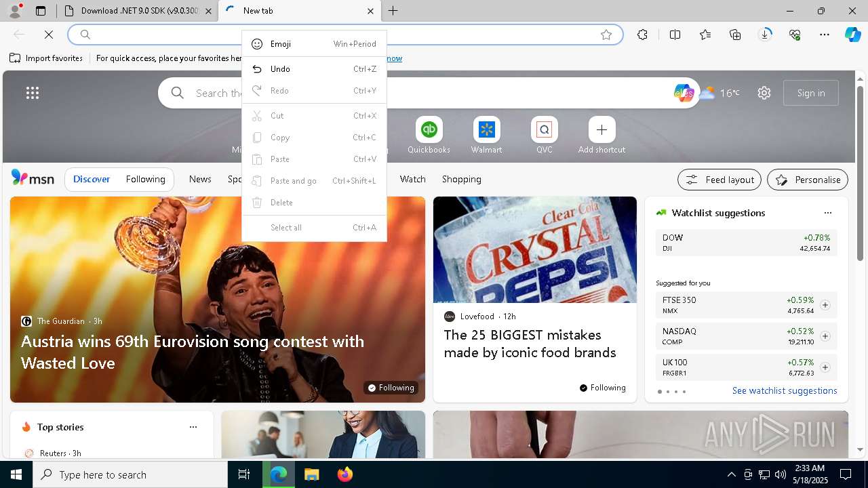Image resolution: width=868 pixels, height=488 pixels.
Task: Select the Following feed tab
Action: coord(145,180)
